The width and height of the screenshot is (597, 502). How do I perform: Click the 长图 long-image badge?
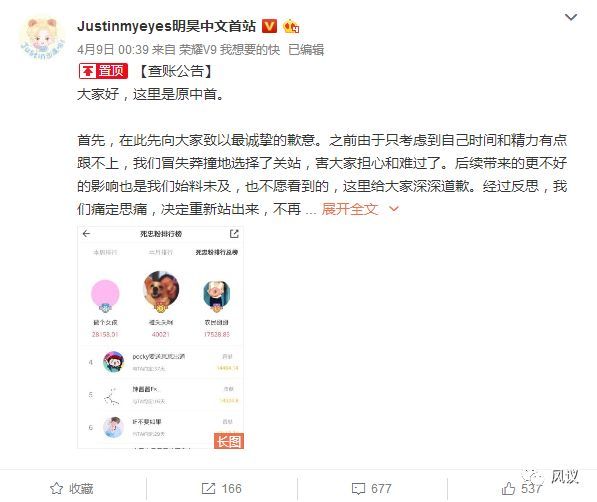click(228, 441)
